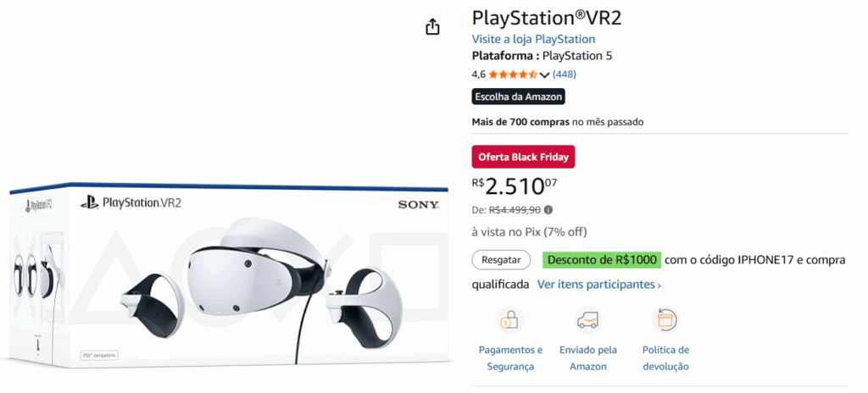Open the Enviado pela Amazon text link

[x=588, y=358]
